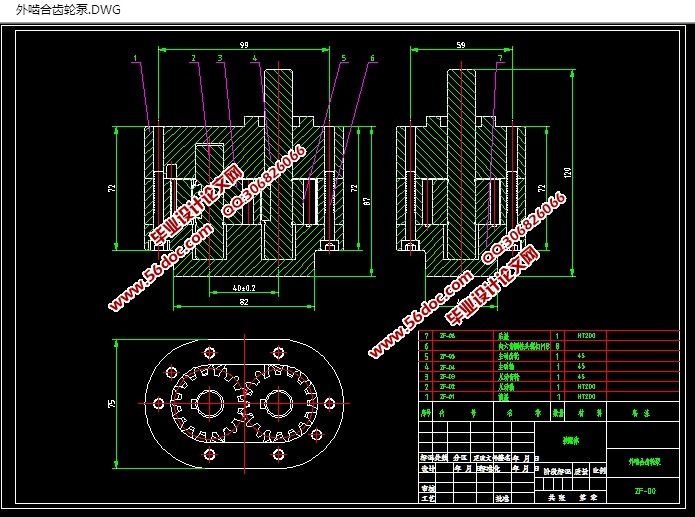The width and height of the screenshot is (695, 517).
Task: Click part callout number 6
Action: [x=372, y=59]
